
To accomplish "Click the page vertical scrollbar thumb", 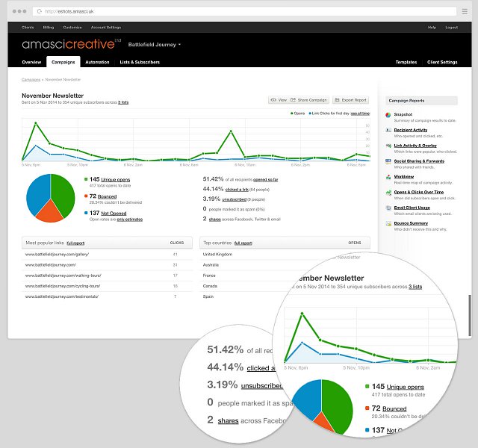I will pyautogui.click(x=470, y=315).
